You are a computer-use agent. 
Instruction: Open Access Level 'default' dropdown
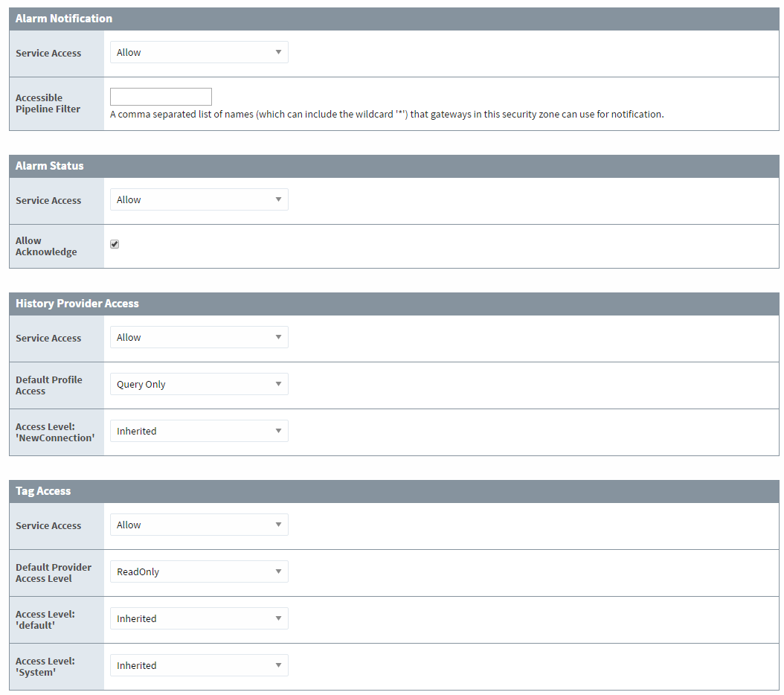tap(199, 619)
